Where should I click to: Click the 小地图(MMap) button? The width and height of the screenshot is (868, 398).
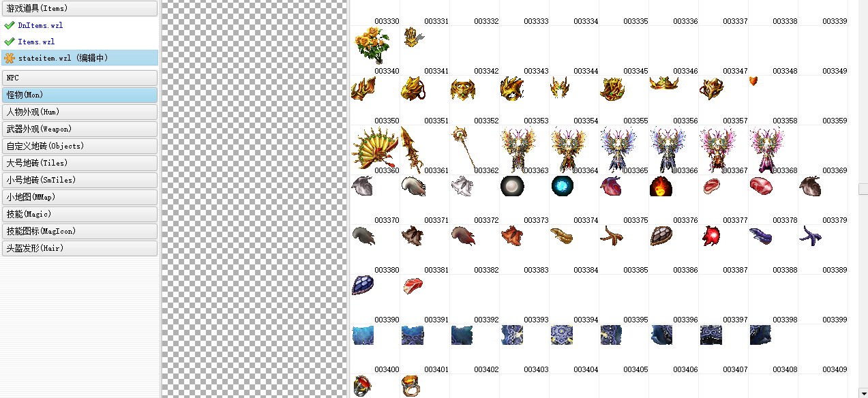80,197
